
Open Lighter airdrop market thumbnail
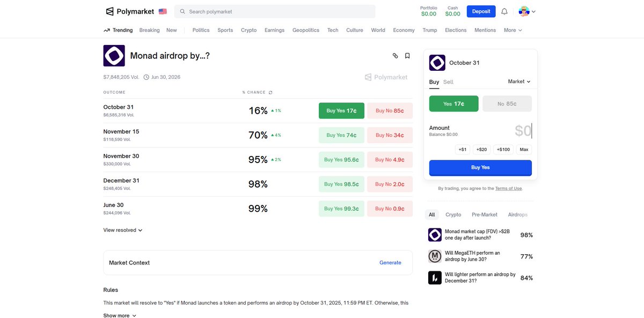tap(435, 278)
